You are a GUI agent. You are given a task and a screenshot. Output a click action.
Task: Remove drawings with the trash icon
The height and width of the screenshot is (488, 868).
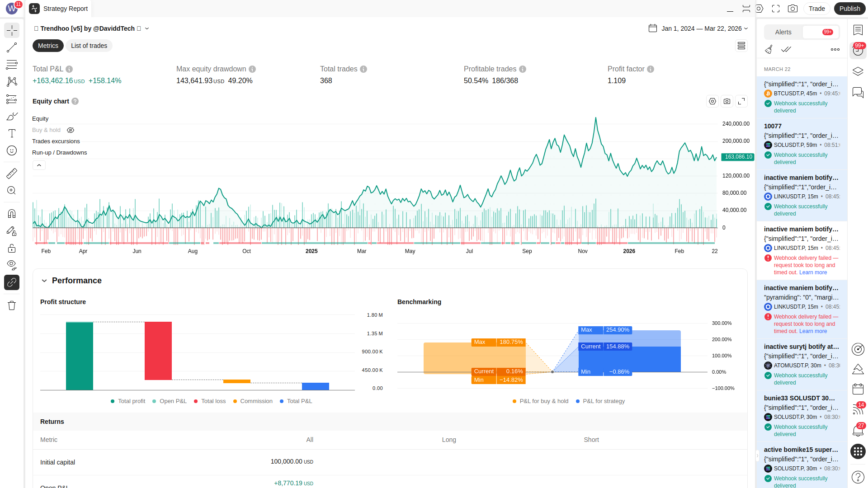pos(12,305)
